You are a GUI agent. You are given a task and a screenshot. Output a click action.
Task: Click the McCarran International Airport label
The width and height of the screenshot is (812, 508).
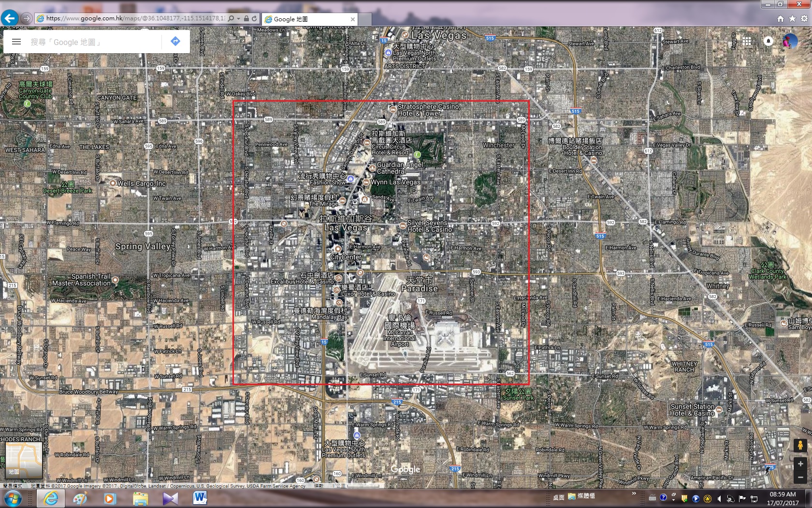pos(400,330)
